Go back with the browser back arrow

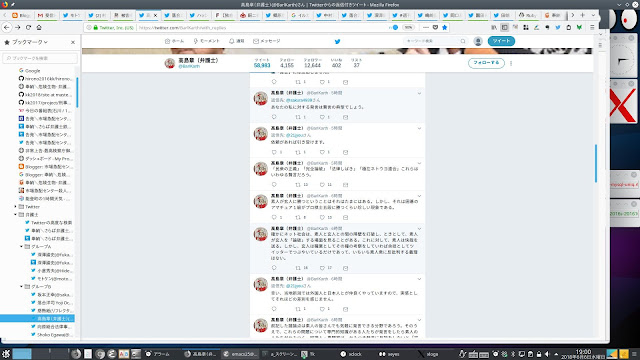[x=7, y=27]
